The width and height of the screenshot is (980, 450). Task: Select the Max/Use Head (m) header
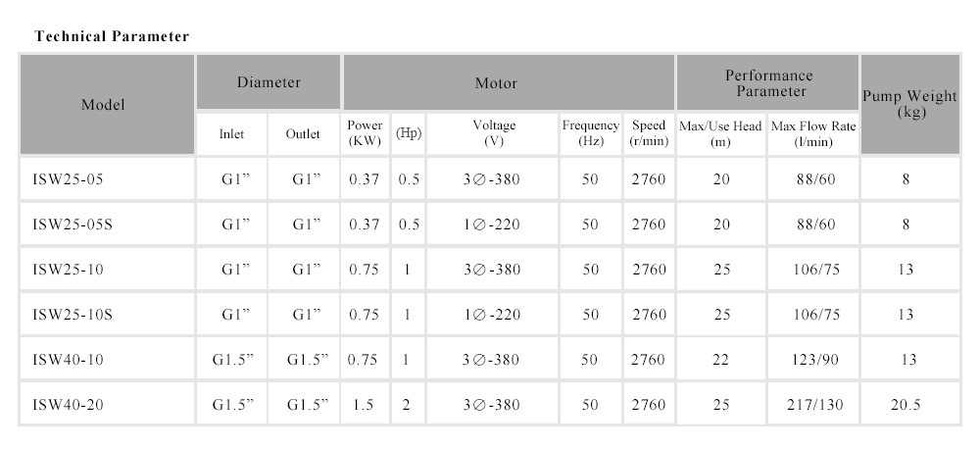pos(721,133)
